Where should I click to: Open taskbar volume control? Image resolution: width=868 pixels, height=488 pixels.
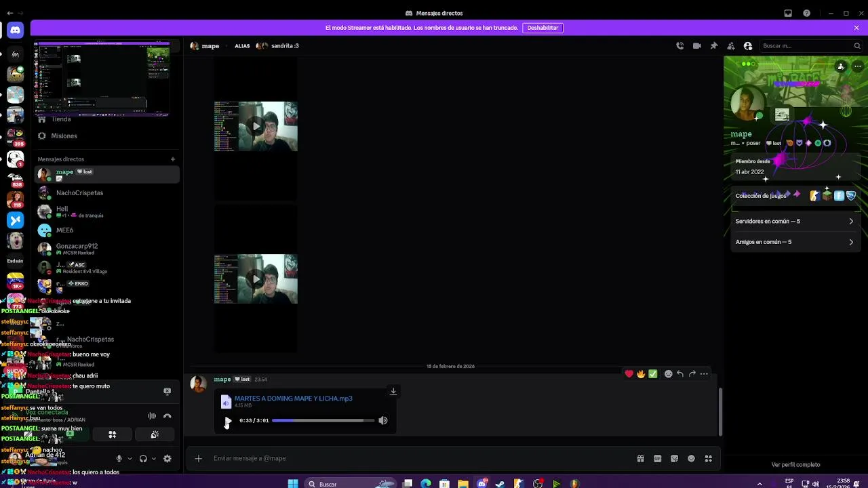tap(816, 484)
